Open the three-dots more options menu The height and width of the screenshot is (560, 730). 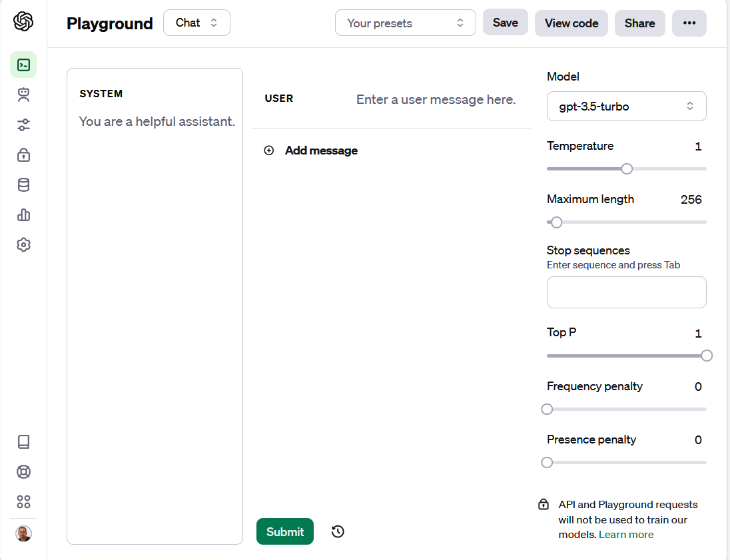coord(689,23)
